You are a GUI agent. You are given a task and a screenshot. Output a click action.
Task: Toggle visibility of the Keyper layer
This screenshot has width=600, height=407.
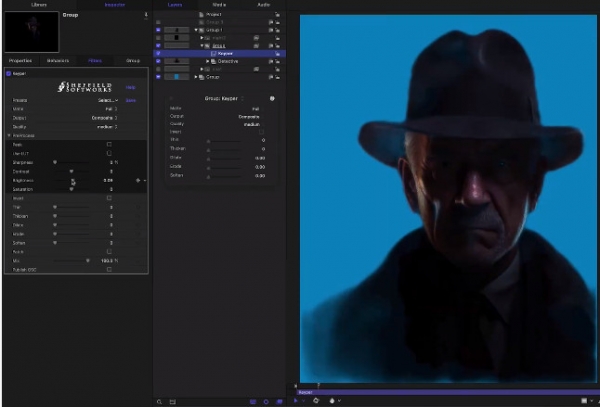[x=158, y=54]
